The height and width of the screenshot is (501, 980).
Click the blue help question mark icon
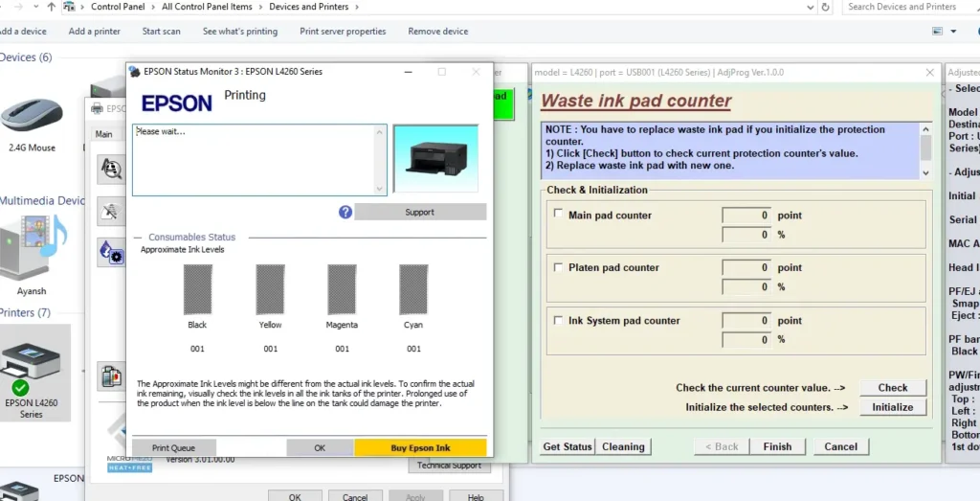pyautogui.click(x=345, y=212)
